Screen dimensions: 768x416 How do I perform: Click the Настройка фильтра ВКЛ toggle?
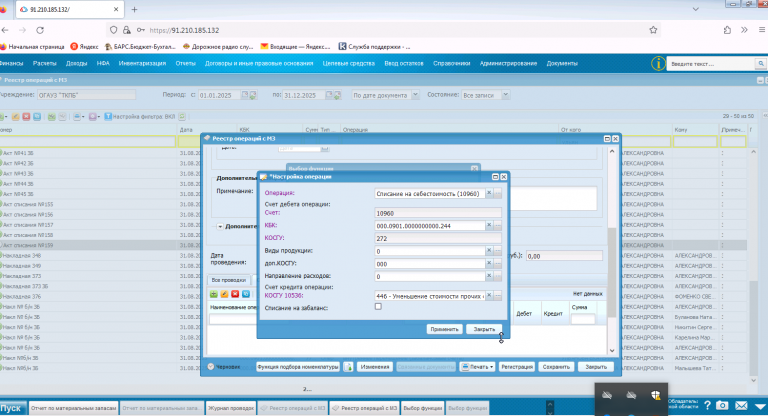click(x=140, y=117)
